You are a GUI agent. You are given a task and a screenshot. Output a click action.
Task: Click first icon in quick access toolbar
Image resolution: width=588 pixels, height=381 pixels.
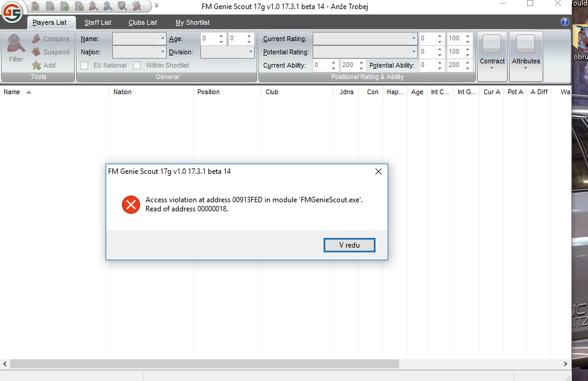pos(36,7)
